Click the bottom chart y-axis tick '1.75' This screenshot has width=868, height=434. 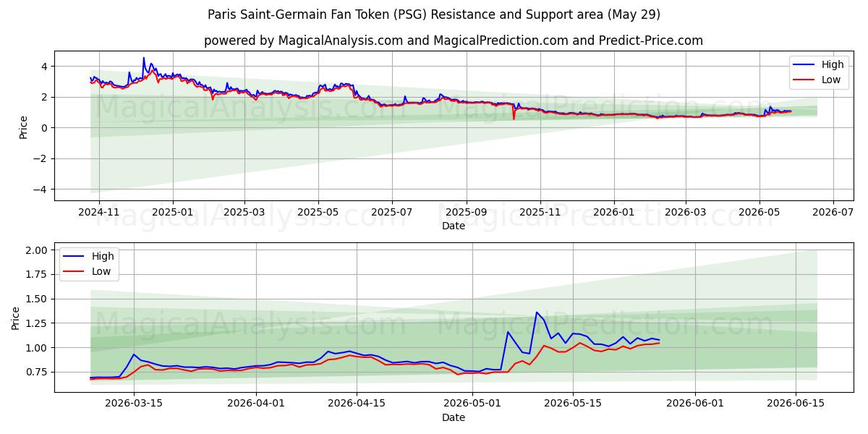pyautogui.click(x=38, y=275)
